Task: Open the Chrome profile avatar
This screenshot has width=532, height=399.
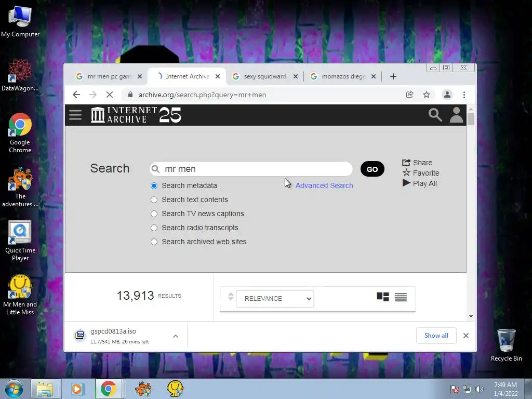Action: click(447, 95)
